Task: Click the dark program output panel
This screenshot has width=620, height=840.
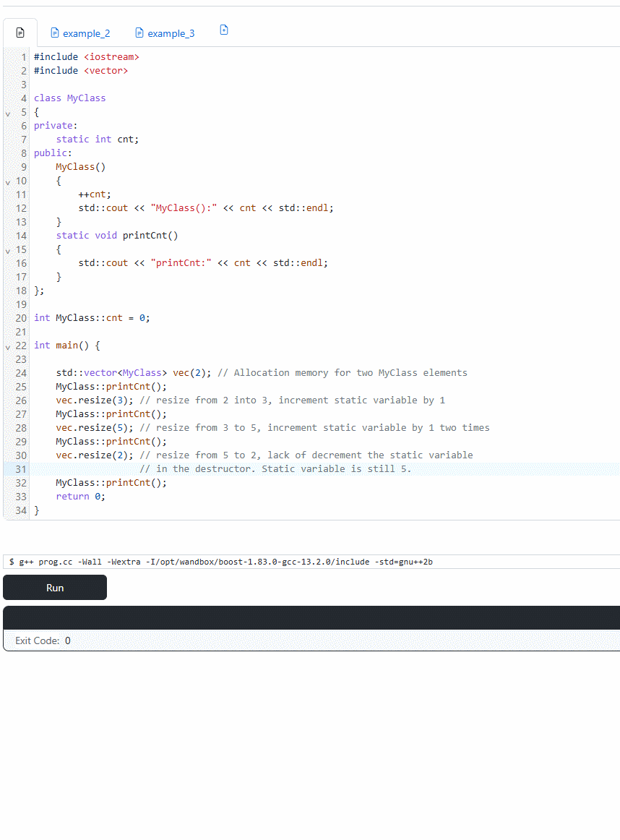Action: tap(311, 618)
